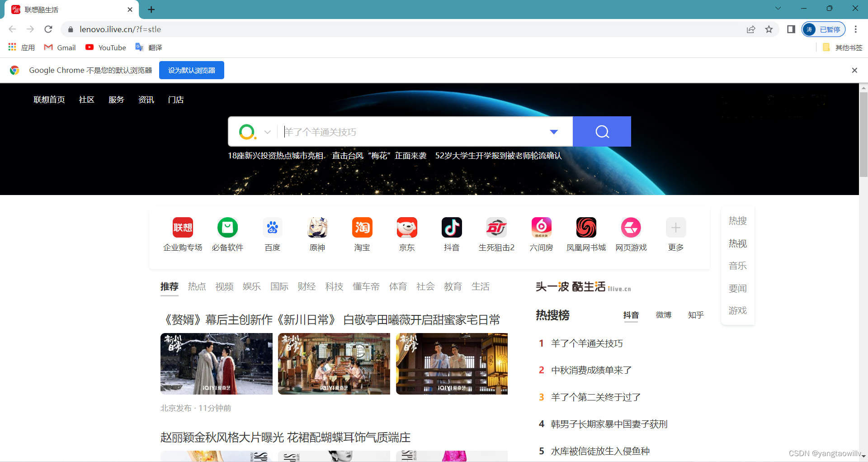The width and height of the screenshot is (868, 462).
Task: Click in the page search input field
Action: (x=411, y=132)
